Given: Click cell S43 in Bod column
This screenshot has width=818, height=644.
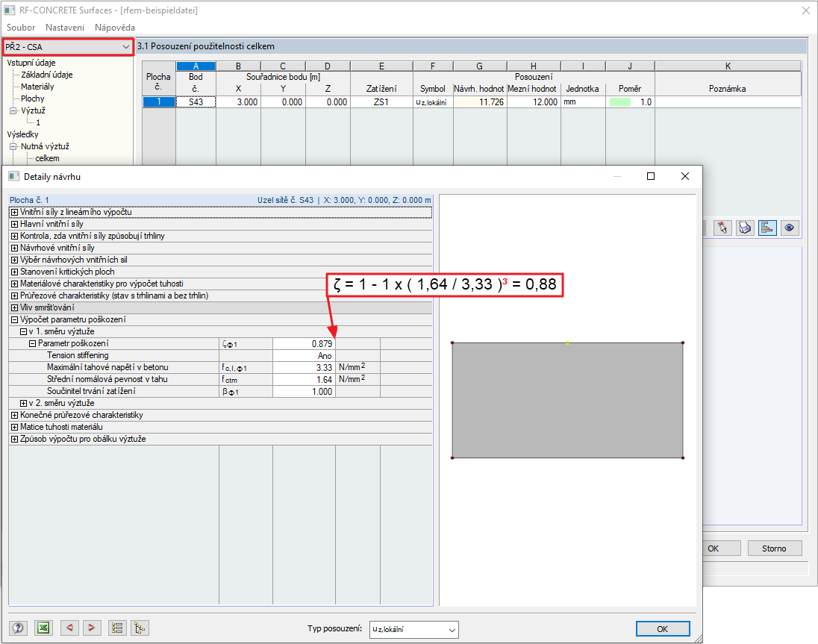Looking at the screenshot, I should pos(196,102).
